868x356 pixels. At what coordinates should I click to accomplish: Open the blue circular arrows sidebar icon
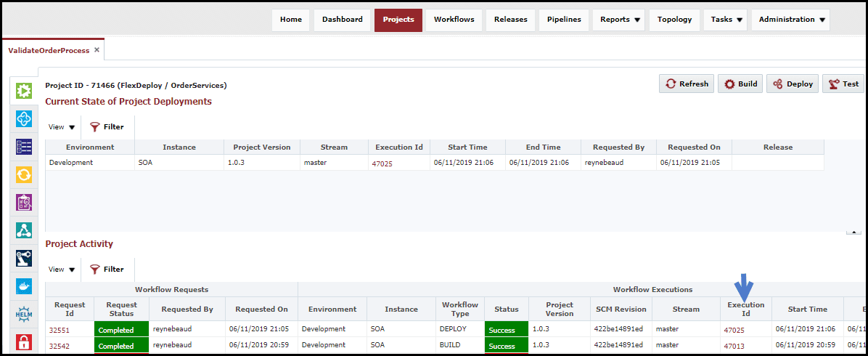(x=24, y=118)
